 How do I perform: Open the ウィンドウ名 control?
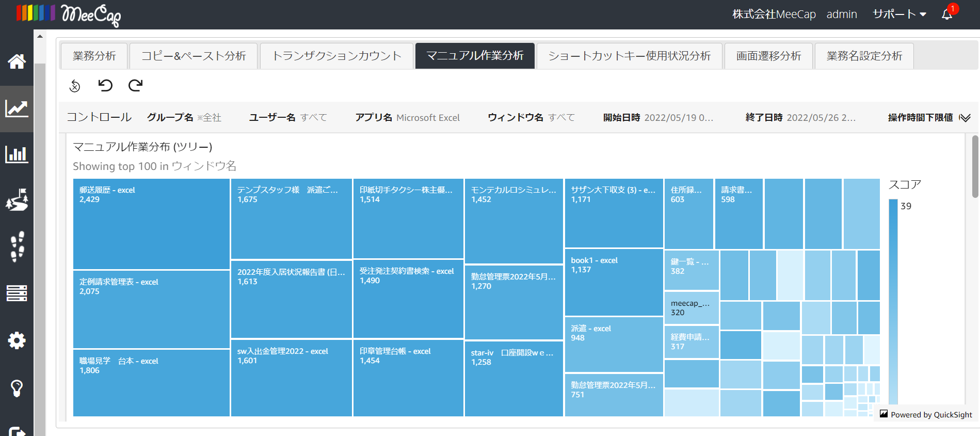(532, 118)
